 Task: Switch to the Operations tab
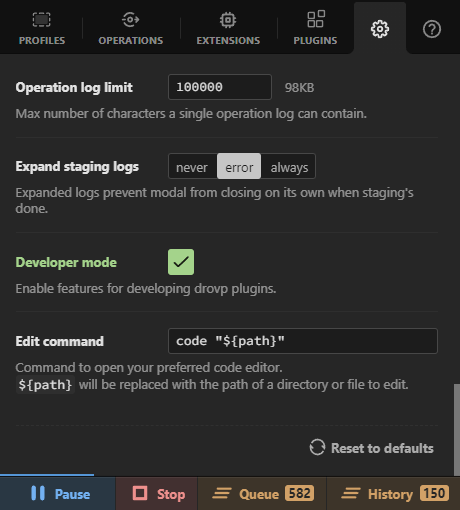(x=131, y=28)
